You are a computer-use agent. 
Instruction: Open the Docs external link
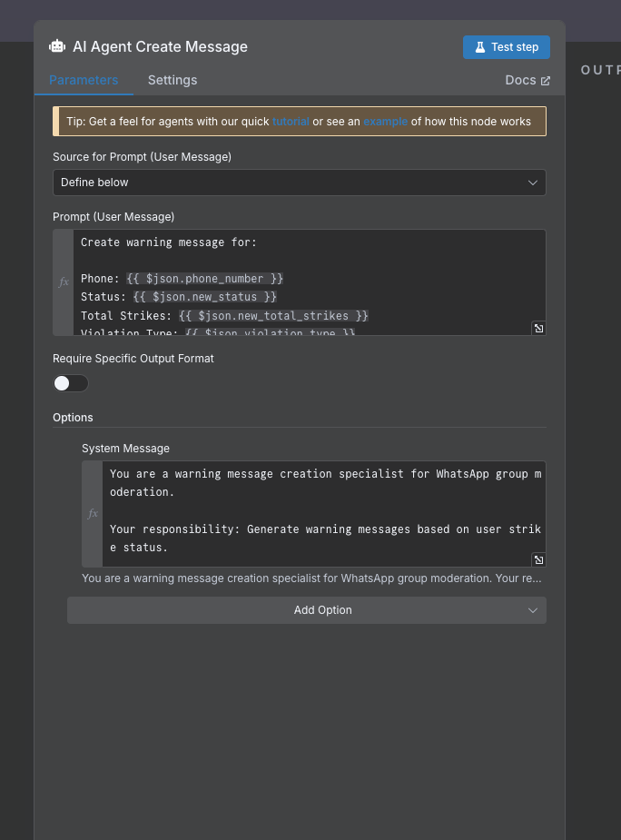tap(527, 80)
